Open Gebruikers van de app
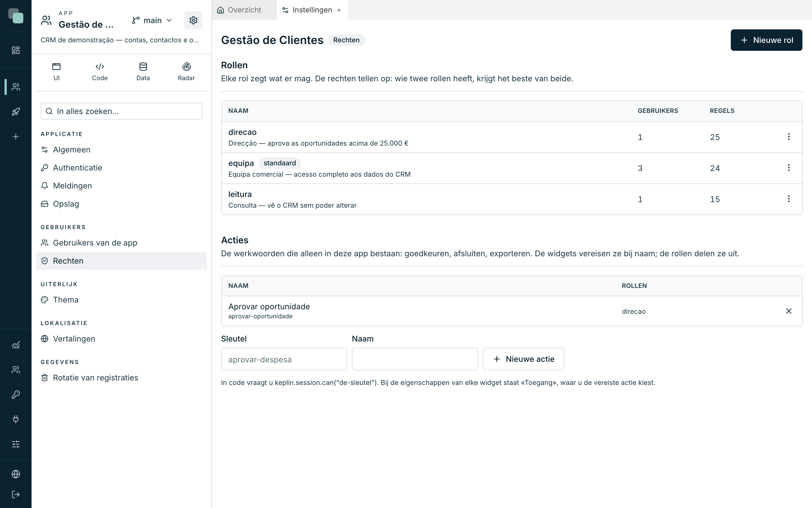This screenshot has width=812, height=508. click(122, 243)
